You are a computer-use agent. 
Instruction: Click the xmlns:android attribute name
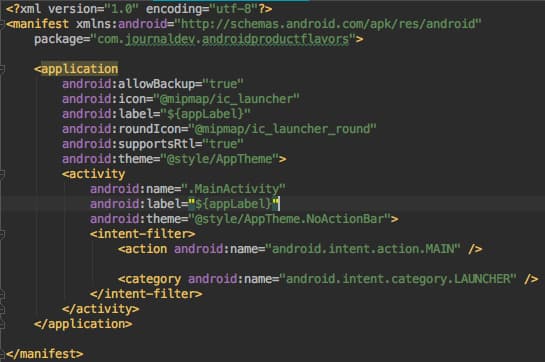pos(122,24)
